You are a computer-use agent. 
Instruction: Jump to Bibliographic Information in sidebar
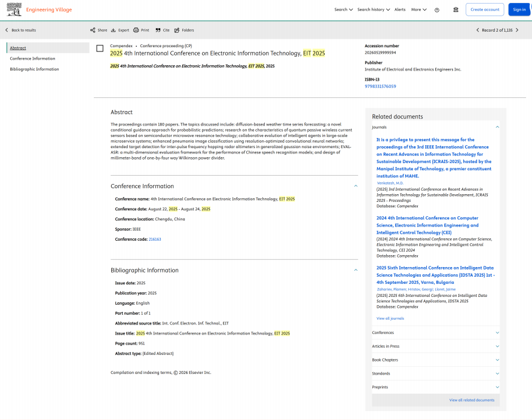tap(34, 69)
